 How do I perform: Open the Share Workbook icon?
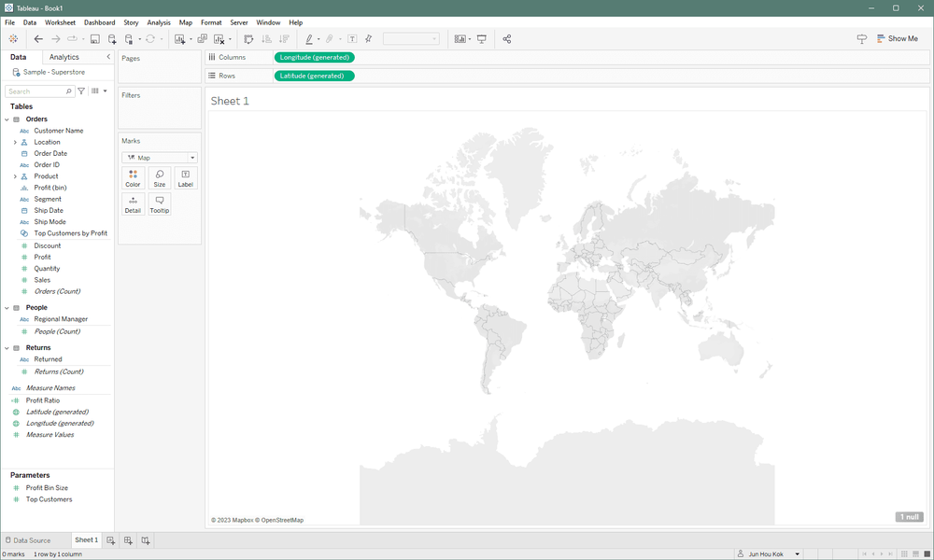pos(507,39)
